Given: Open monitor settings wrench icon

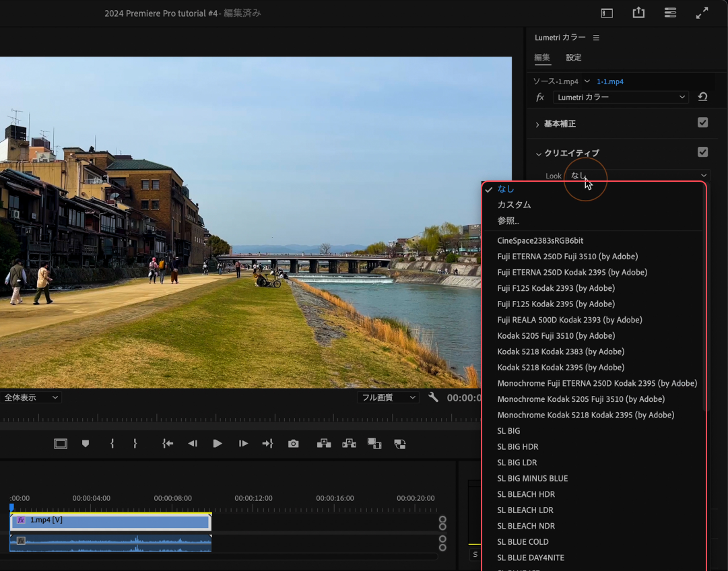Looking at the screenshot, I should [433, 397].
